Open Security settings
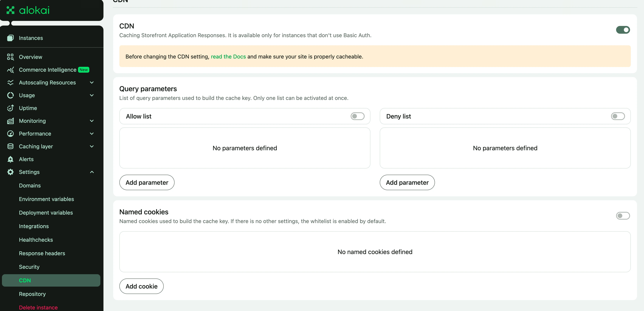This screenshot has width=644, height=311. pos(29,267)
